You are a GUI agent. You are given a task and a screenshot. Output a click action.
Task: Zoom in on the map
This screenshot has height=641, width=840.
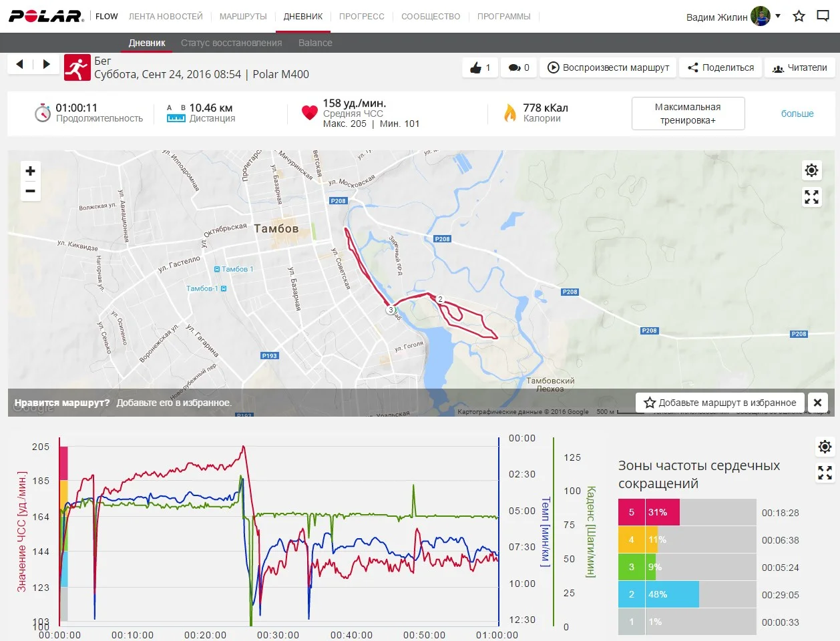[30, 171]
